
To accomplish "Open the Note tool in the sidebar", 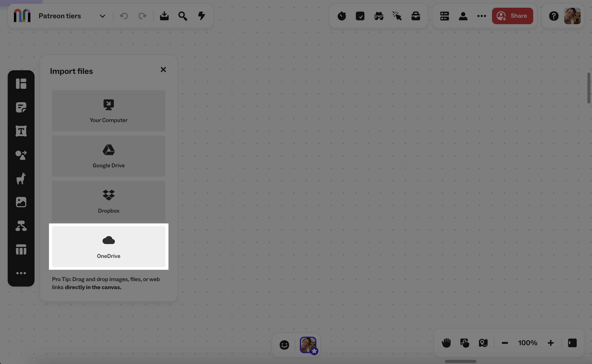I will (21, 107).
